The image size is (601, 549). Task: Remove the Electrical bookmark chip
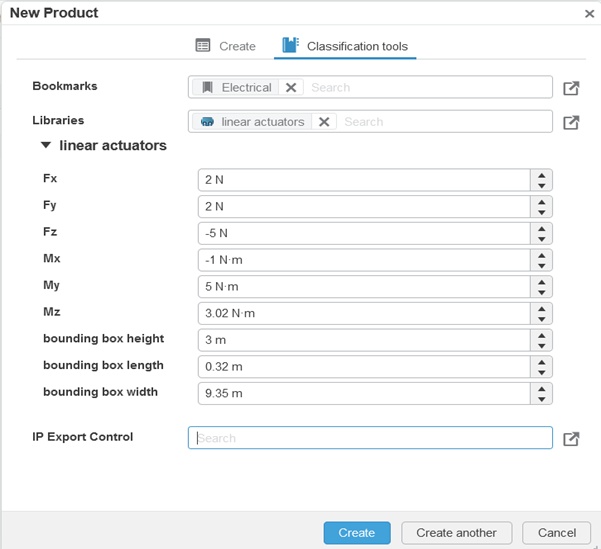pos(291,88)
